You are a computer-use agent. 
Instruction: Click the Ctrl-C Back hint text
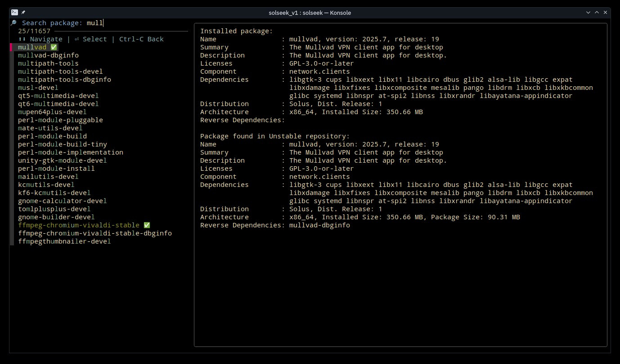pos(141,39)
